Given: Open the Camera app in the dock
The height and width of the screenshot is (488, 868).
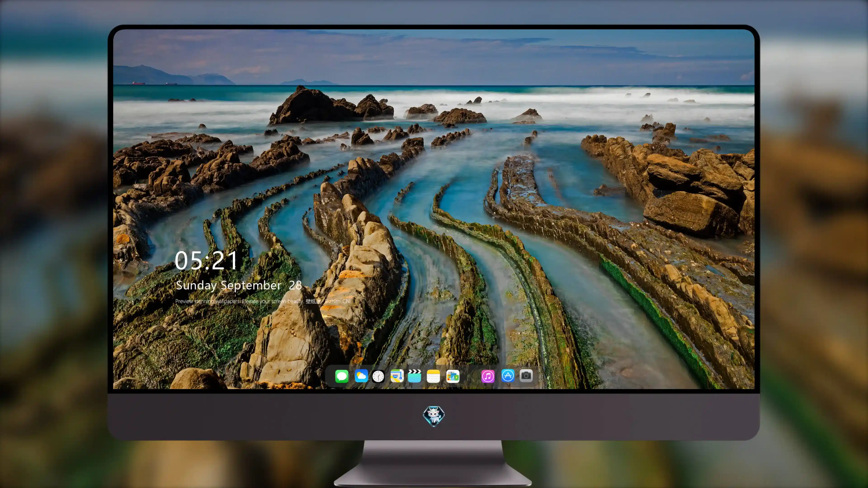Looking at the screenshot, I should (x=526, y=375).
